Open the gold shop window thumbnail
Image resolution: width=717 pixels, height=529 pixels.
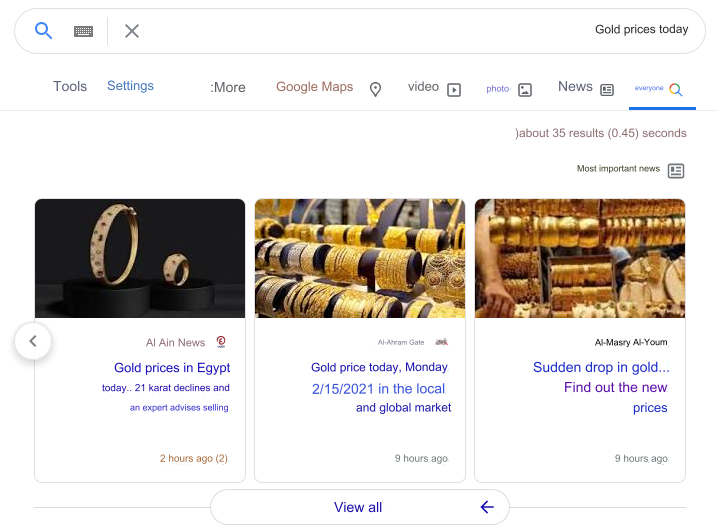580,258
